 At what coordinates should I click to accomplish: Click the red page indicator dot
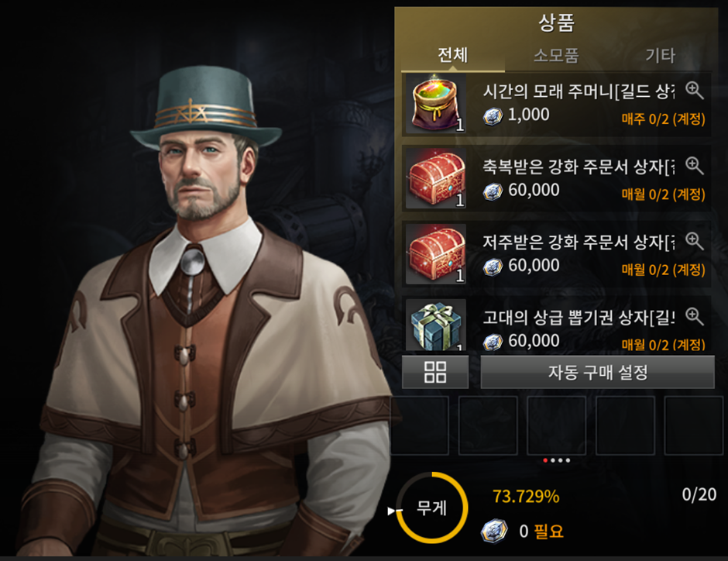545,460
